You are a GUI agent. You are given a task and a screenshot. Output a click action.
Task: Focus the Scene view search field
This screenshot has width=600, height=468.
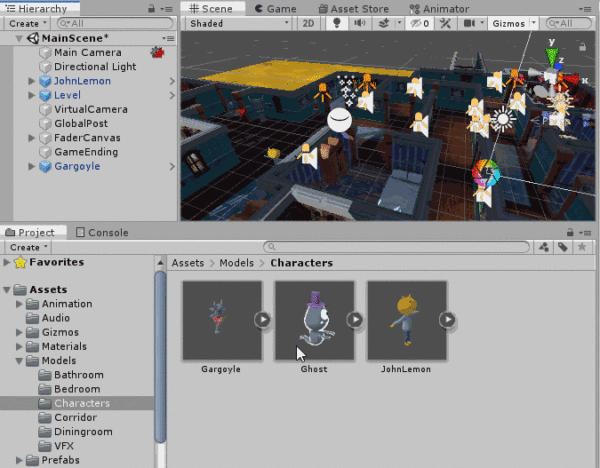coord(569,23)
